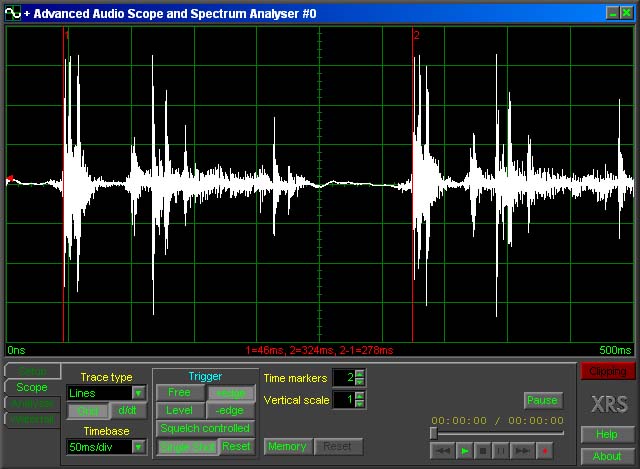Click the trigger Reset button
The height and width of the screenshot is (469, 640).
click(x=237, y=447)
